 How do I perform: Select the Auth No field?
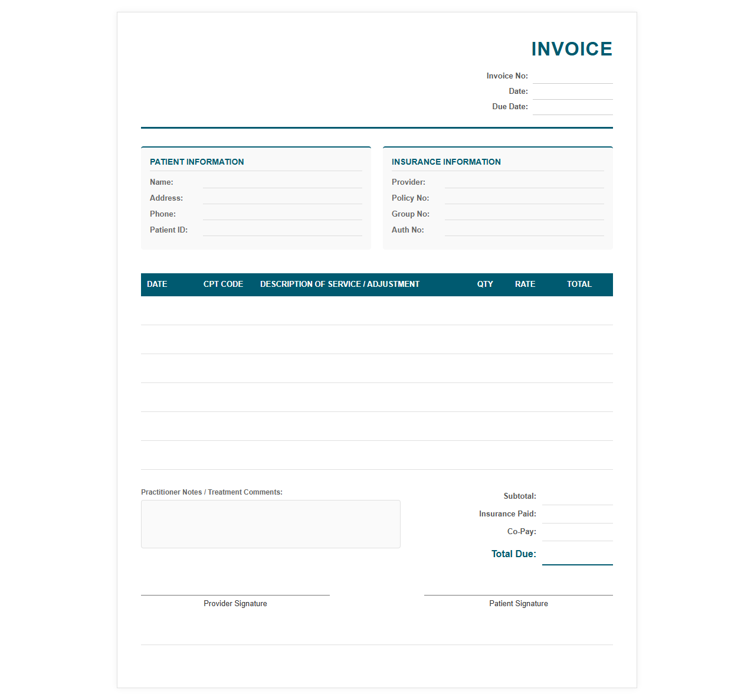coord(524,230)
